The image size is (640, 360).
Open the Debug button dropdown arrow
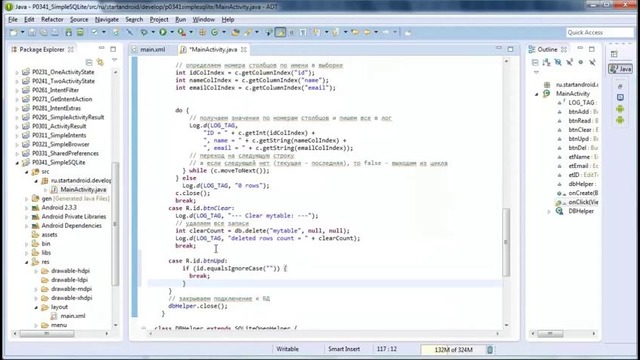pyautogui.click(x=153, y=32)
